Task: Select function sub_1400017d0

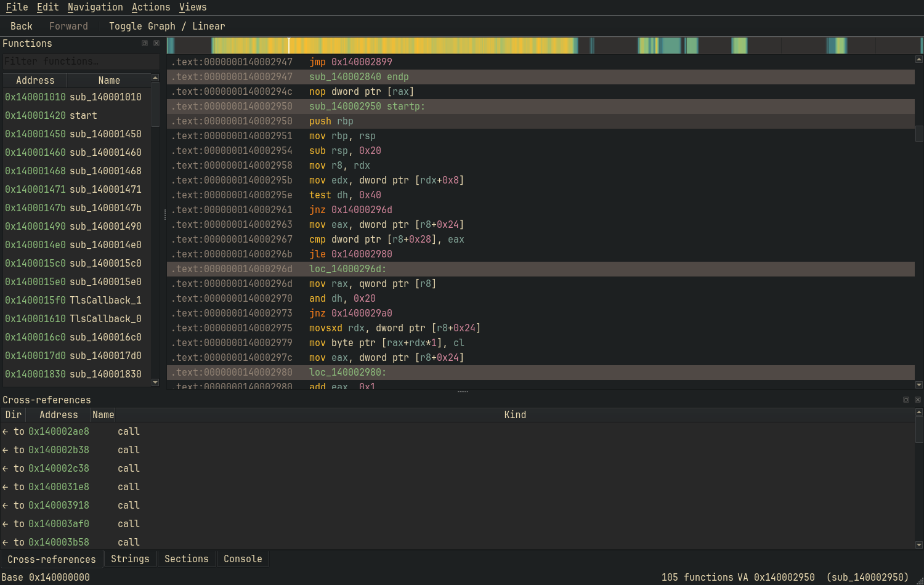Action: [77, 356]
